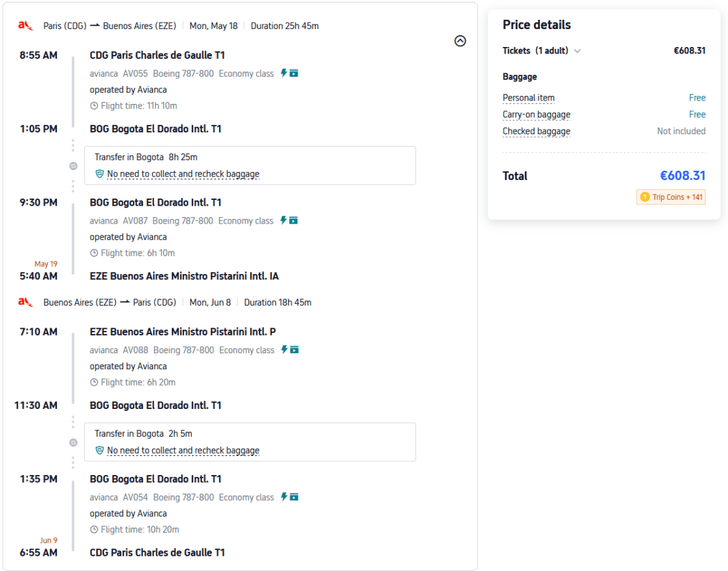Click baggage recheck note for 2h 5m transfer
Screen dimensions: 728x571
183,451
